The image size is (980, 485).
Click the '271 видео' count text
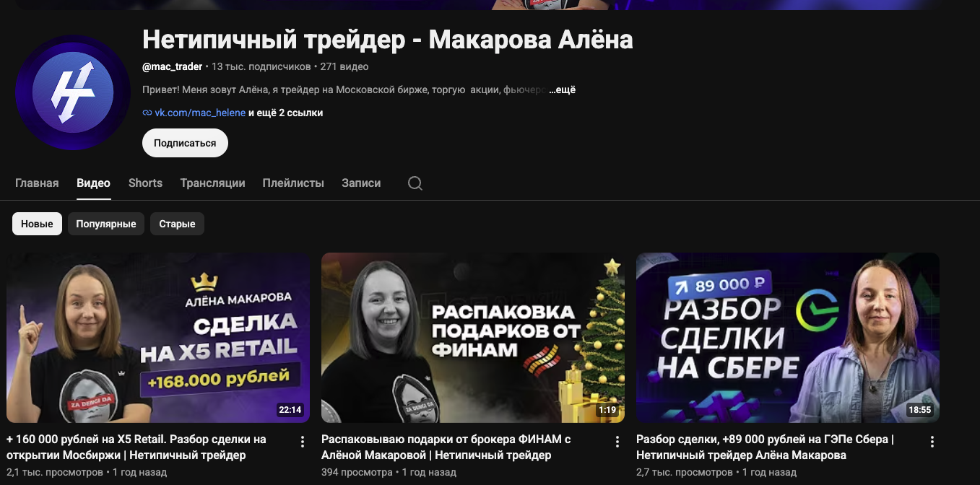tap(344, 66)
